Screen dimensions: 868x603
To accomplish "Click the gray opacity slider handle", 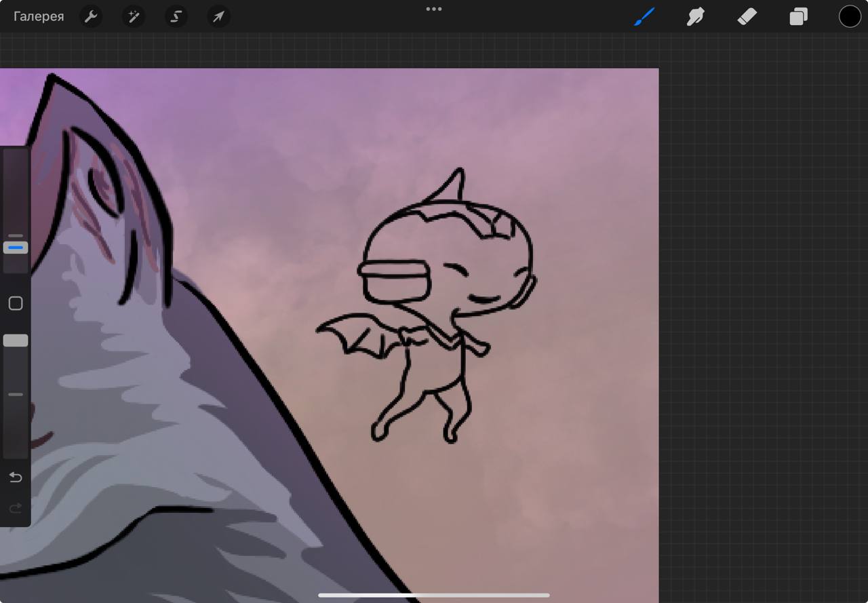I will click(x=16, y=341).
